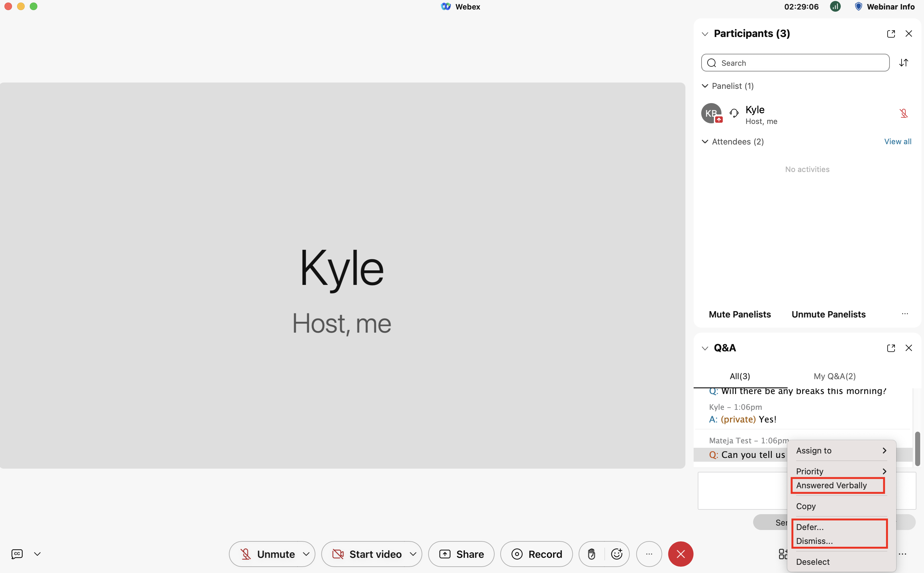Choose Answered Verbally from context menu
Viewport: 924px width, 573px height.
click(x=831, y=485)
